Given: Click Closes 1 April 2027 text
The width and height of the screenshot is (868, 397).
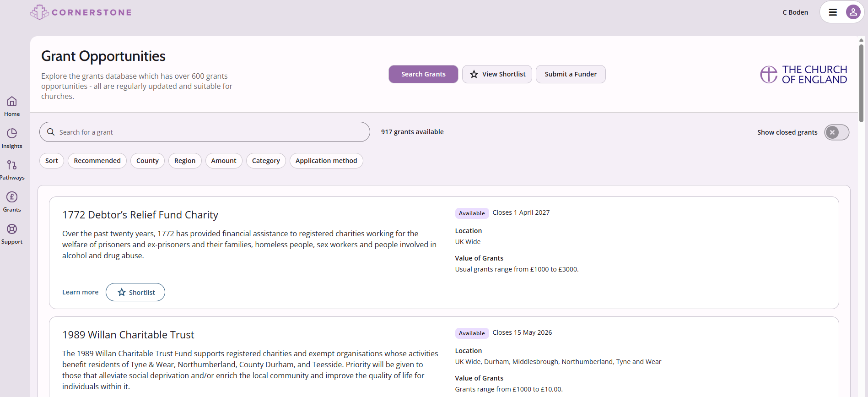Looking at the screenshot, I should point(521,212).
